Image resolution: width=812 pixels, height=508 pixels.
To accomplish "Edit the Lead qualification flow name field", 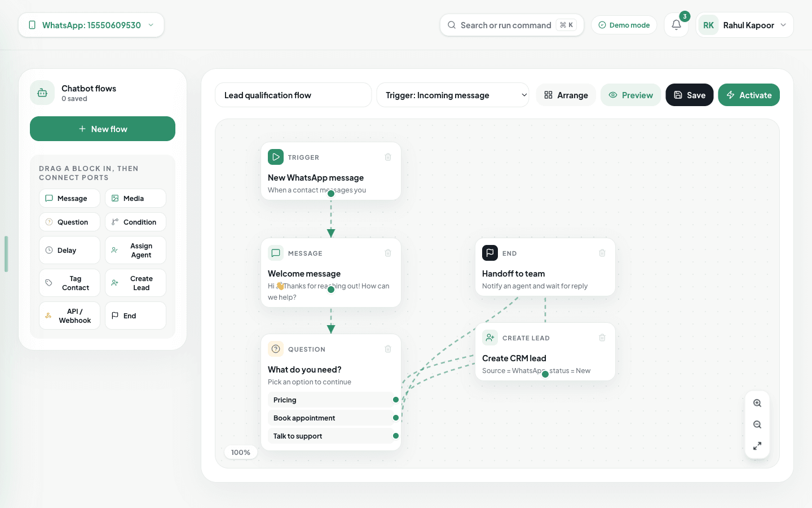I will coord(293,95).
